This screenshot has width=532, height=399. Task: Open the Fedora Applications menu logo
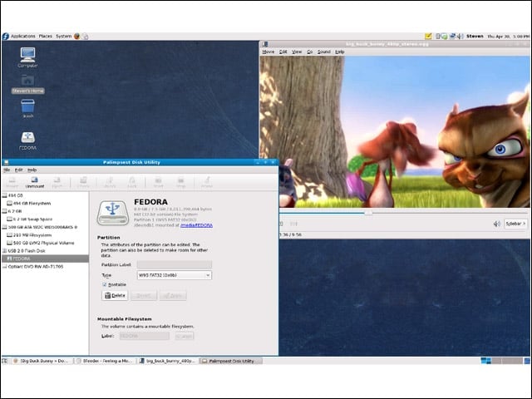pyautogui.click(x=6, y=36)
